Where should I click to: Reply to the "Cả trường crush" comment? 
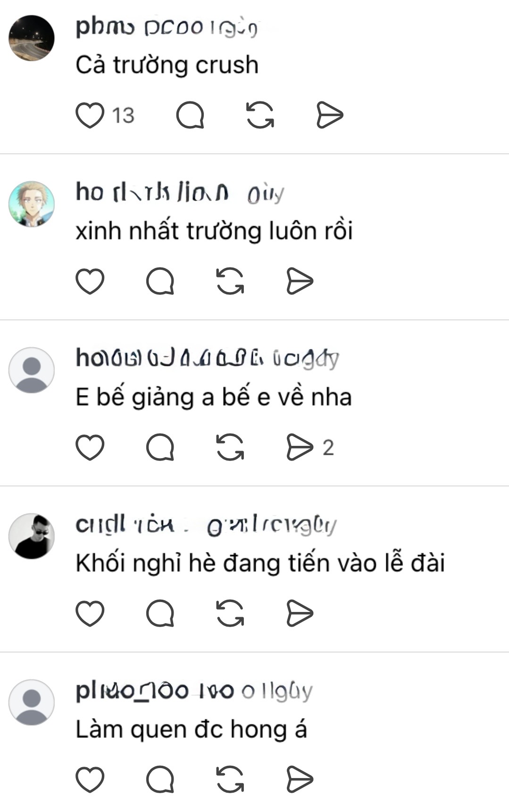190,115
